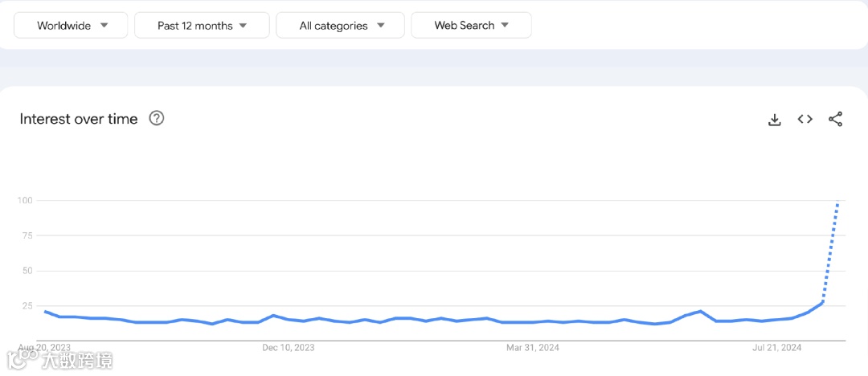Viewport: 868px width, 376px height.
Task: Click the embed code icon
Action: [x=805, y=119]
